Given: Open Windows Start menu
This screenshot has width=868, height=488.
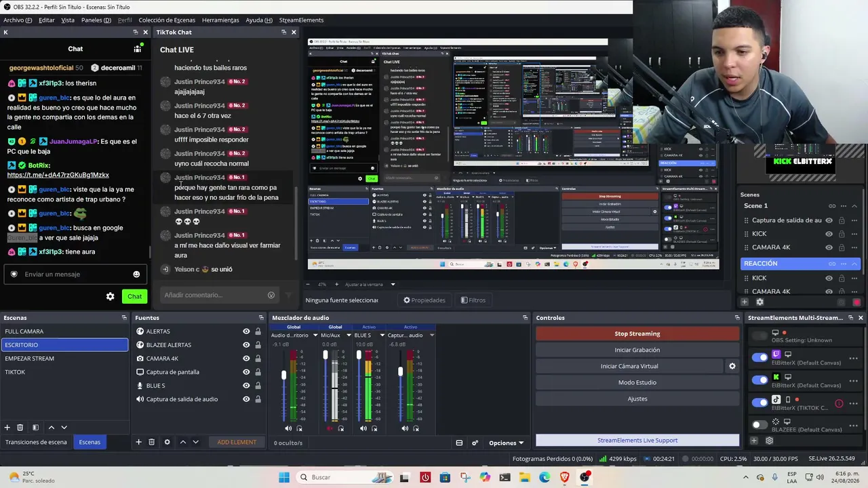Looking at the screenshot, I should [x=284, y=477].
